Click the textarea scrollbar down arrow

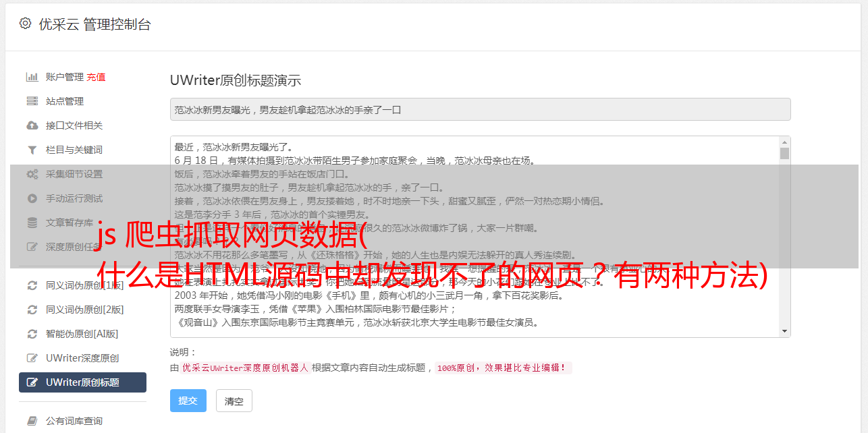click(x=784, y=331)
